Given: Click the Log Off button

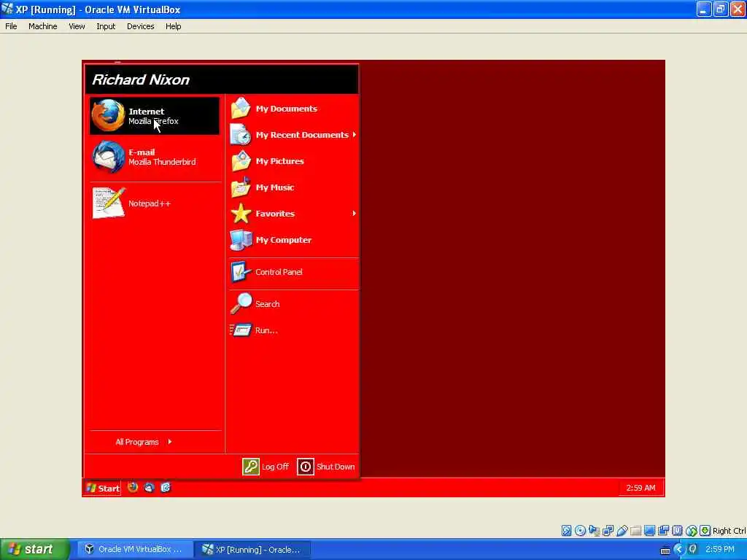Looking at the screenshot, I should [x=266, y=467].
